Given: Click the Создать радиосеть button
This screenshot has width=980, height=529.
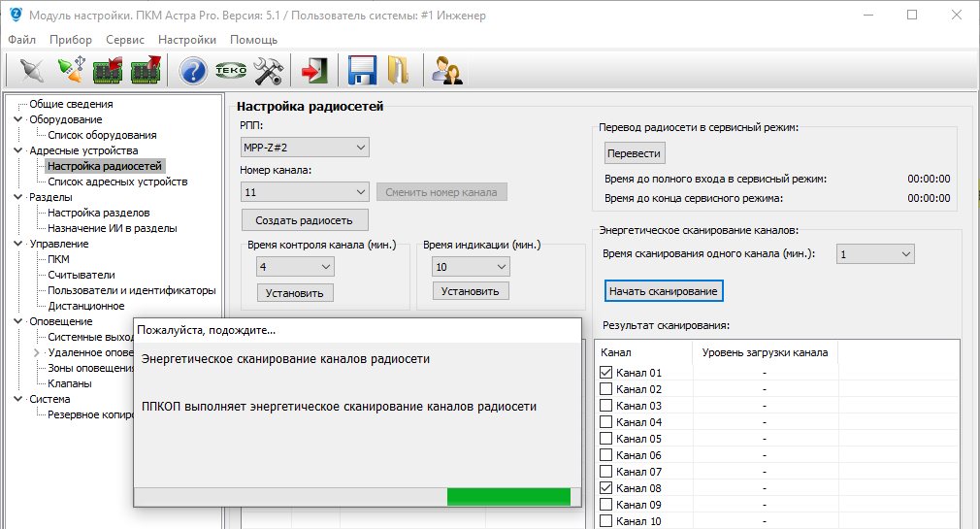Looking at the screenshot, I should (x=304, y=220).
